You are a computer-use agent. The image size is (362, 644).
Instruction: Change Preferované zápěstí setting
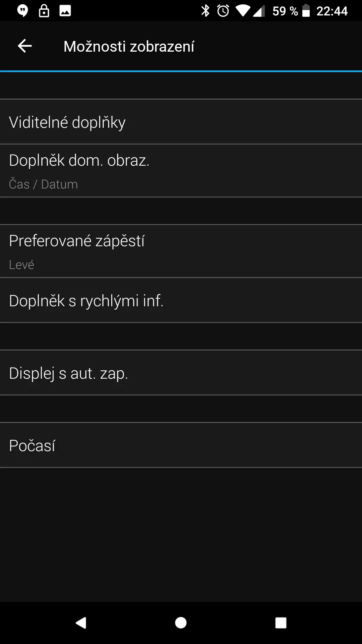point(181,251)
